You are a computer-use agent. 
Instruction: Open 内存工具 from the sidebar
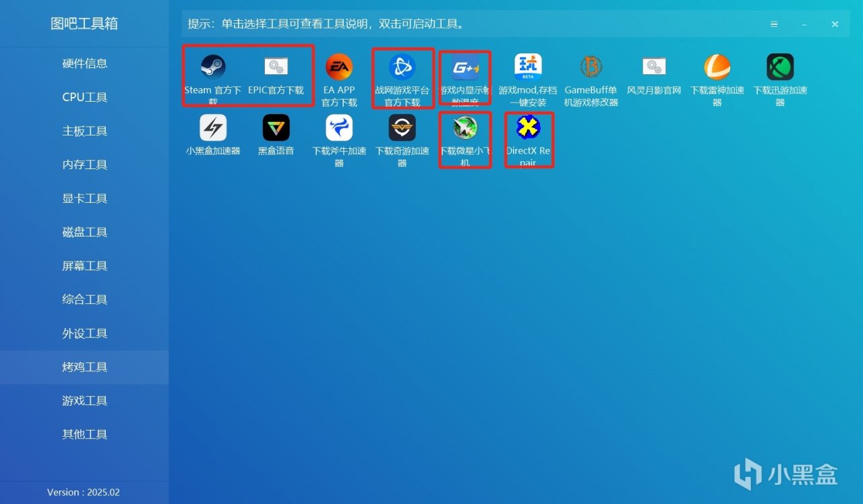click(84, 164)
